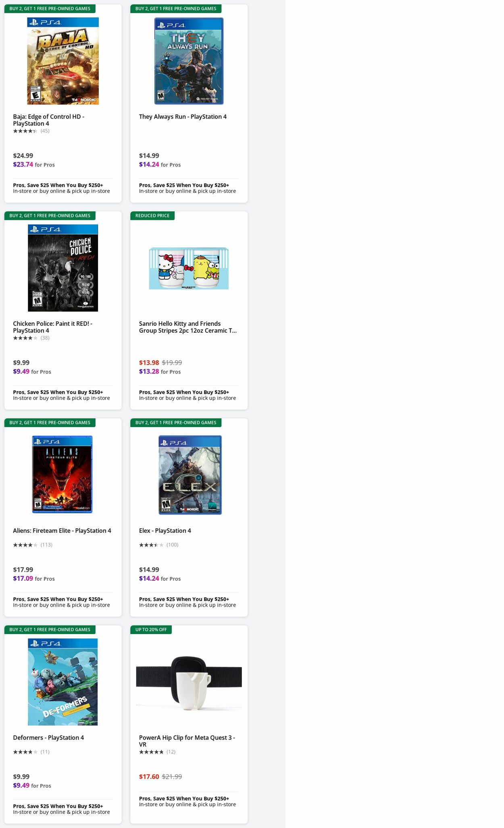Open Elex game cover image
This screenshot has height=828, width=504.
pos(190,475)
